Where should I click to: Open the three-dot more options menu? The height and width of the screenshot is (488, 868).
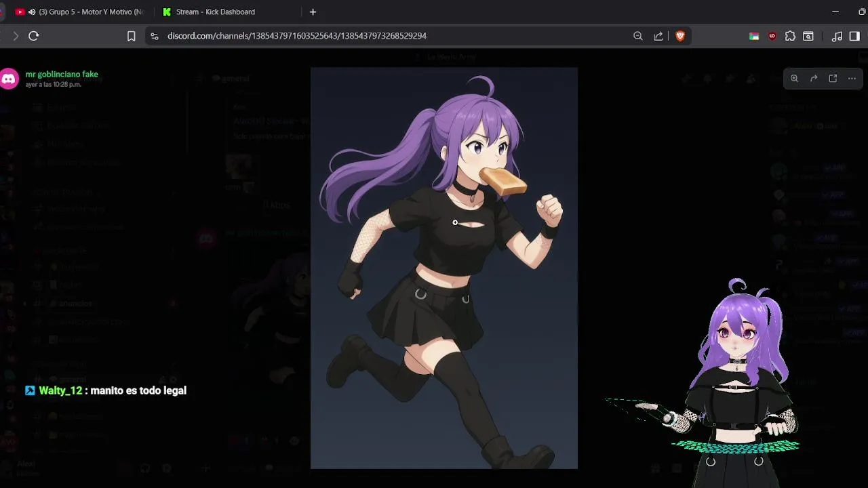(x=852, y=78)
